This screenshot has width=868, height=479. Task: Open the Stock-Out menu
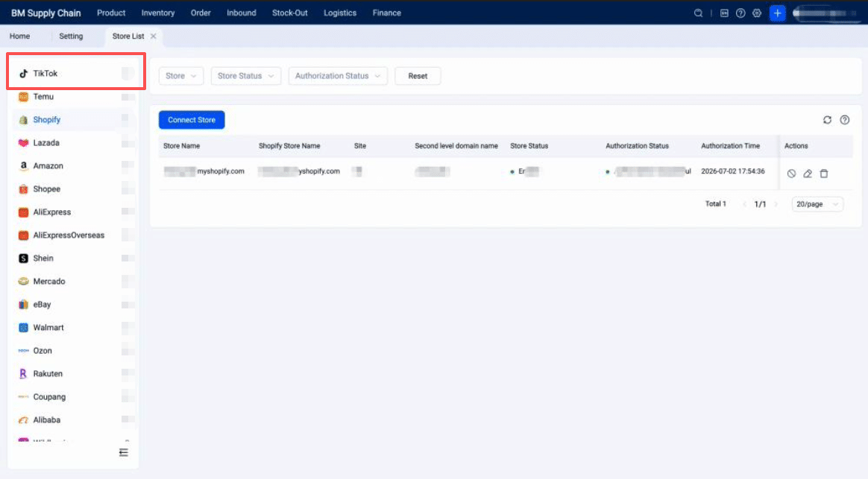[289, 13]
